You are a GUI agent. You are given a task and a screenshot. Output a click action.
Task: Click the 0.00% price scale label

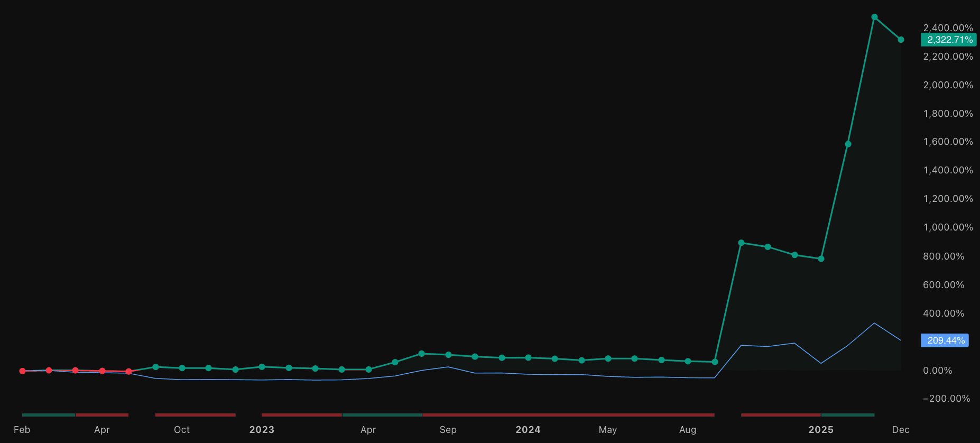point(938,371)
